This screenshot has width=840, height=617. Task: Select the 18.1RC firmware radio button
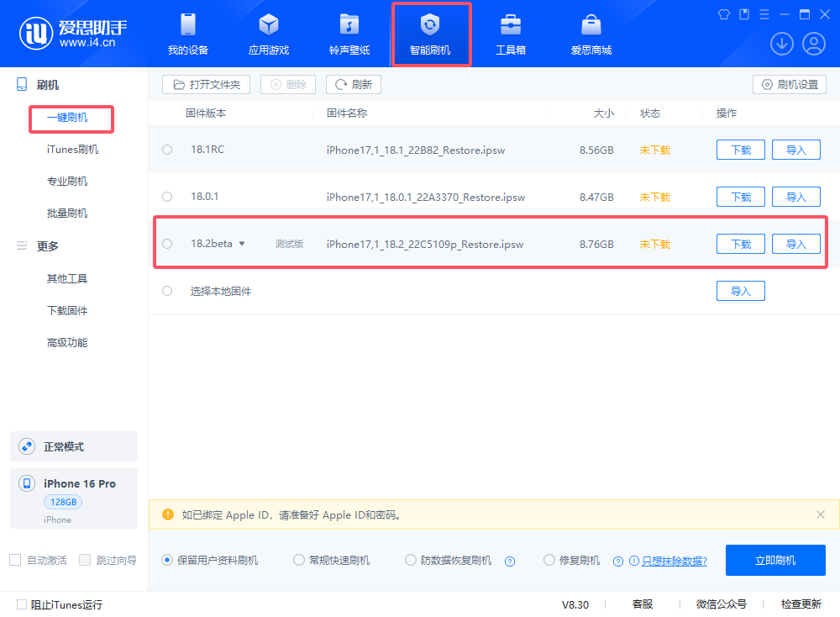point(167,150)
